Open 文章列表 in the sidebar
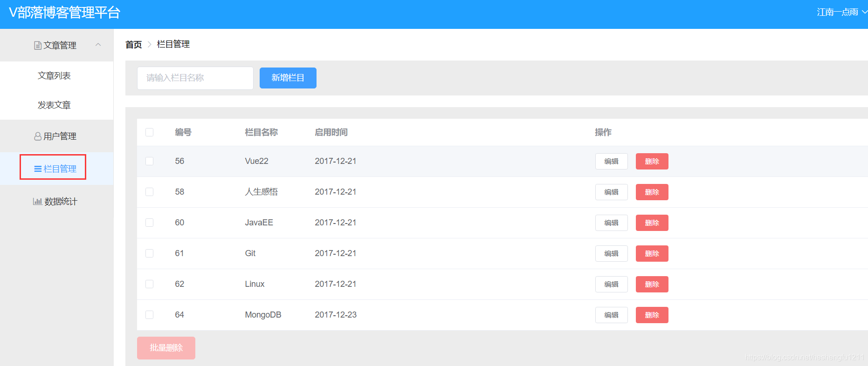Screen dimensions: 868x366 [54, 76]
